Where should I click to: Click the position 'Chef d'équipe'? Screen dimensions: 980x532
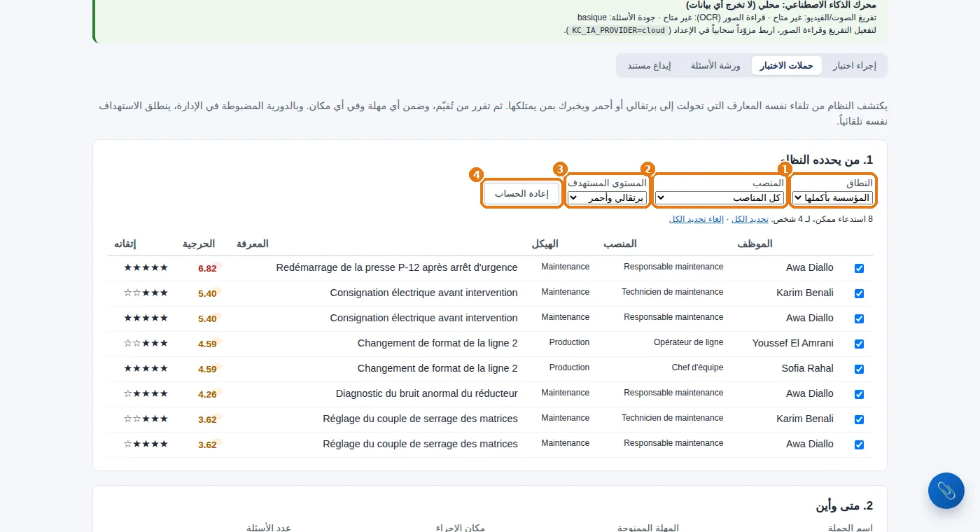tap(698, 367)
